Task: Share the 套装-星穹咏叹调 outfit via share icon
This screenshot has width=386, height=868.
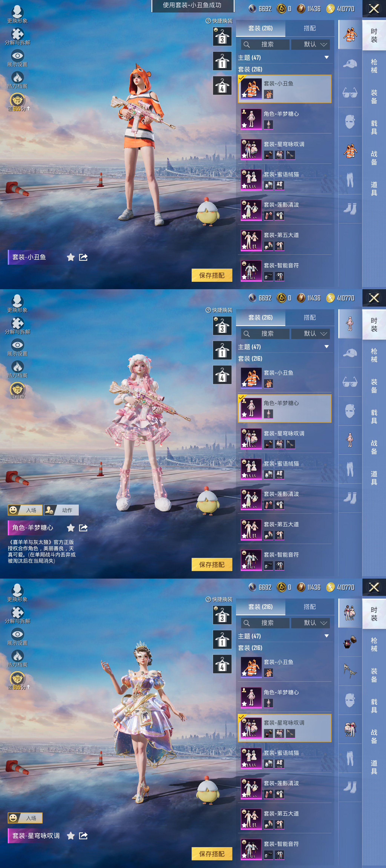Action: click(83, 836)
